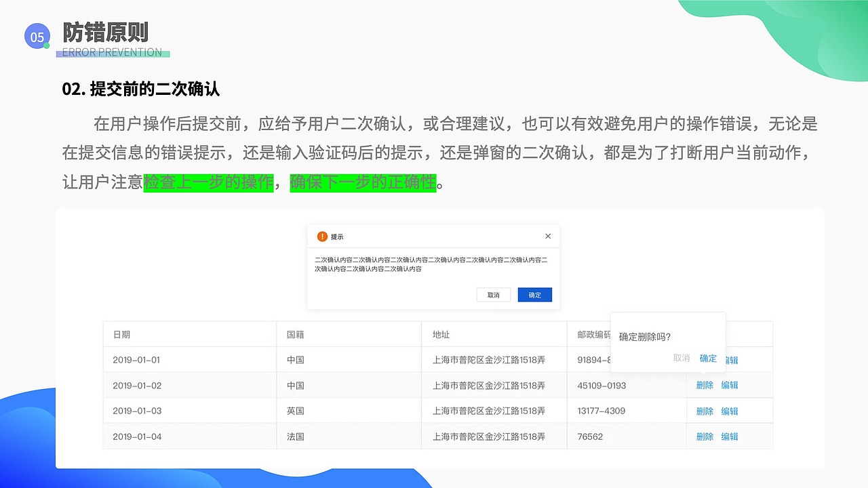Confirm deletion with 确定 in the popover
868x488 pixels.
tap(708, 358)
